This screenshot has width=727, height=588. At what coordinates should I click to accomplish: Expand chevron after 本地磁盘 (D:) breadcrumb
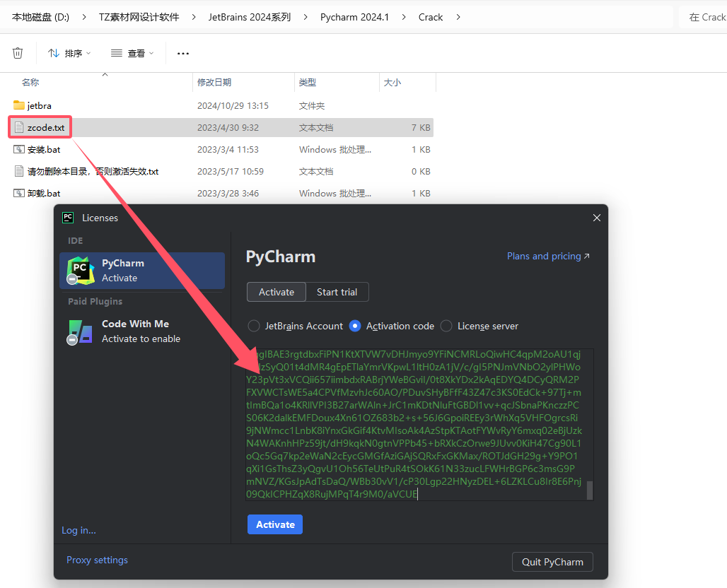(x=84, y=17)
